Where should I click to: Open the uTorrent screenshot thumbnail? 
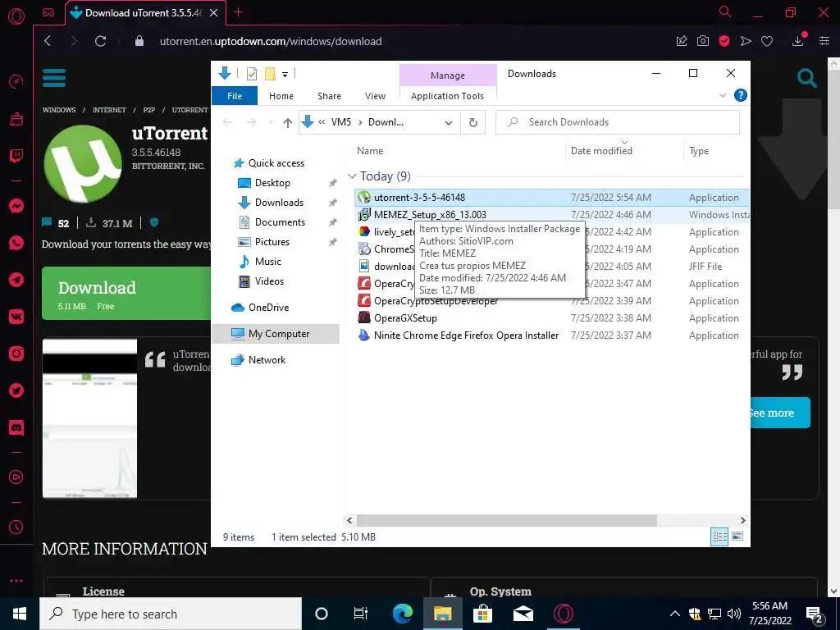[x=89, y=418]
